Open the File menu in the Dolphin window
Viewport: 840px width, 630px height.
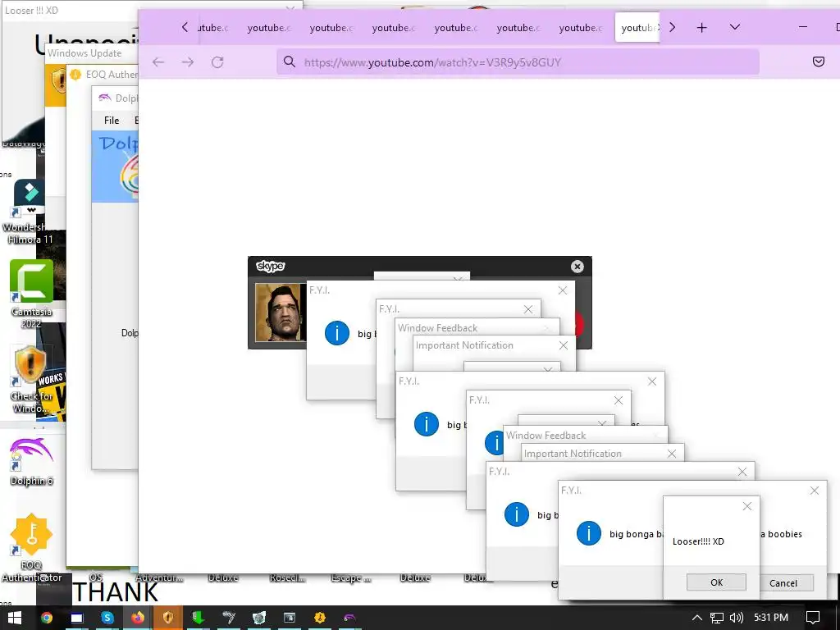click(112, 121)
